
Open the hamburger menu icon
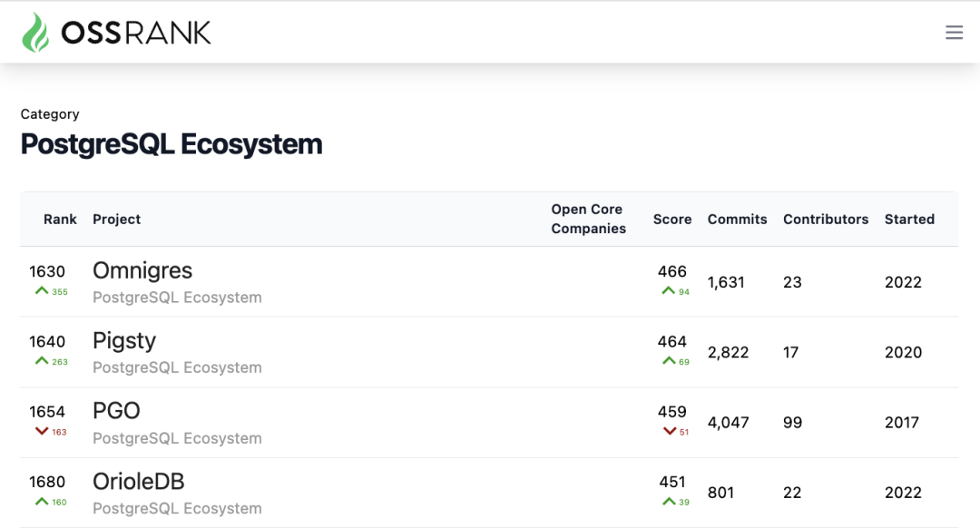tap(954, 33)
